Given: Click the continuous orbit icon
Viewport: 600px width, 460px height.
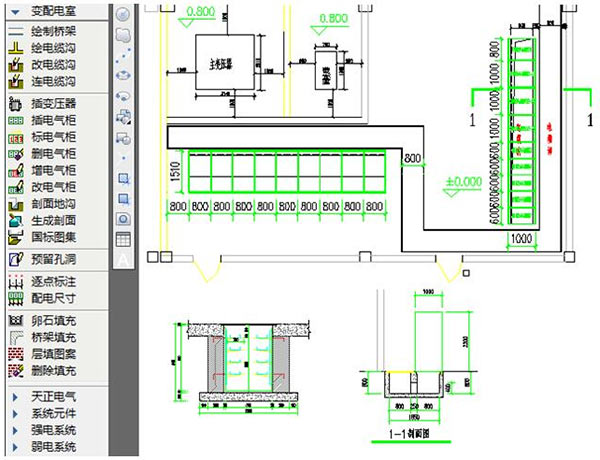Looking at the screenshot, I should point(123,96).
